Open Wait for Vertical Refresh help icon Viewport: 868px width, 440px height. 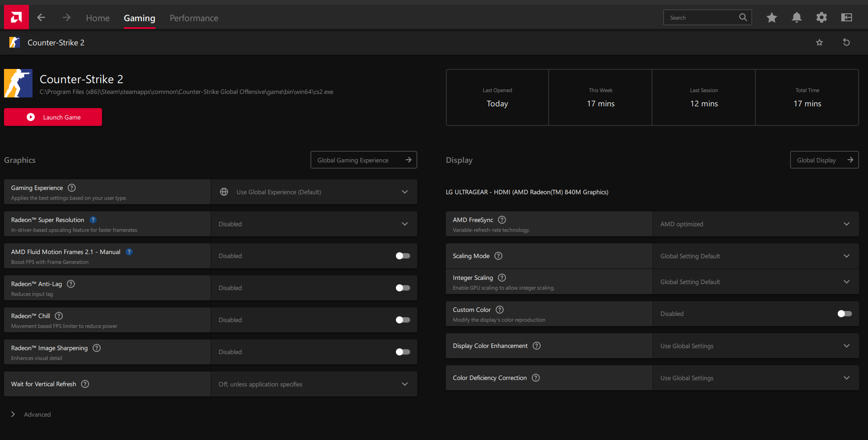(85, 384)
